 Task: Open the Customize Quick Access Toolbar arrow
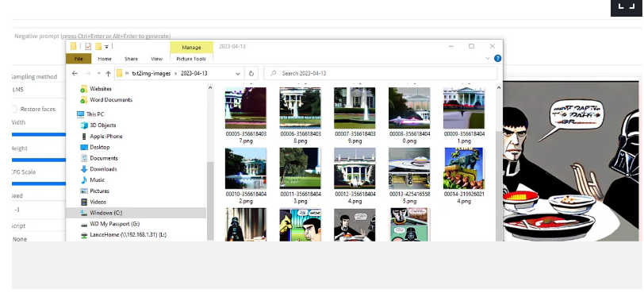point(107,47)
